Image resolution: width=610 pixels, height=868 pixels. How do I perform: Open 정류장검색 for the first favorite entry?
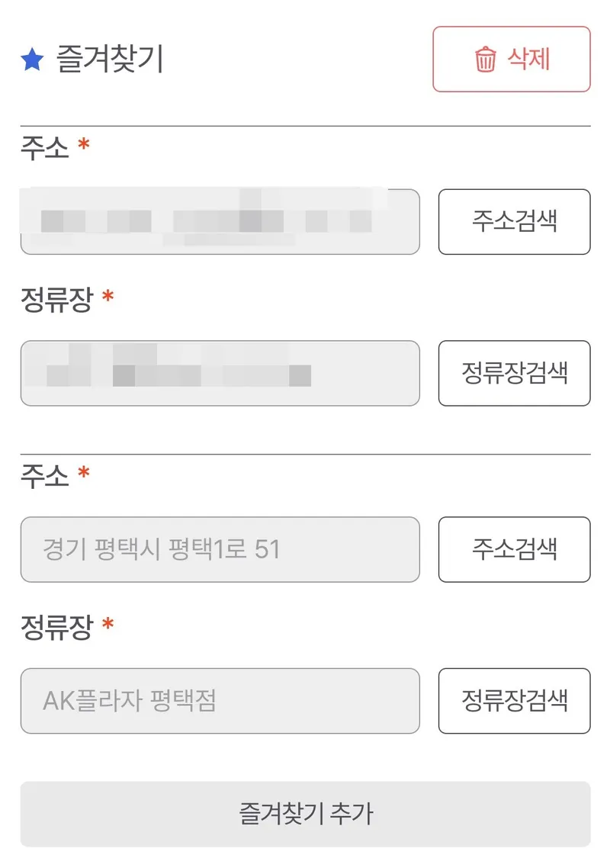(x=514, y=373)
